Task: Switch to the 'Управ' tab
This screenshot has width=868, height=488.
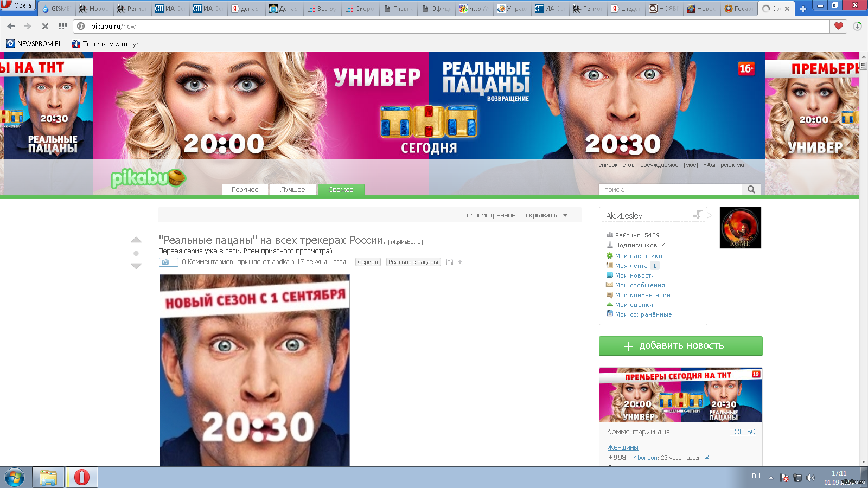Action: (x=512, y=9)
